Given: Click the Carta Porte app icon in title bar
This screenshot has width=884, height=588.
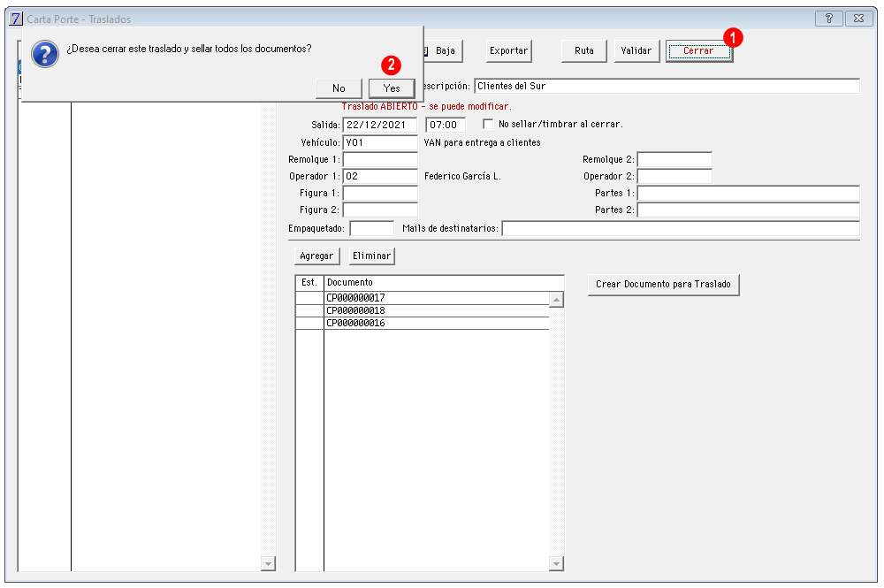Looking at the screenshot, I should (14, 19).
